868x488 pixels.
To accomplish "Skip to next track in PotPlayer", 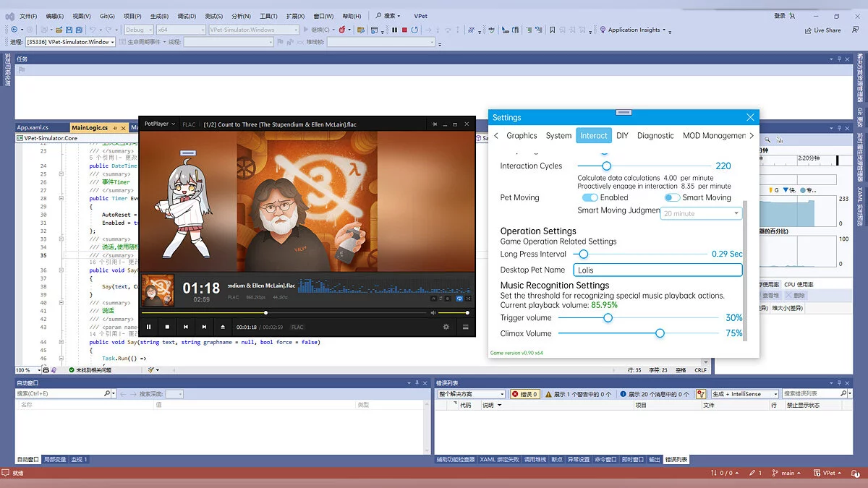I will [204, 327].
